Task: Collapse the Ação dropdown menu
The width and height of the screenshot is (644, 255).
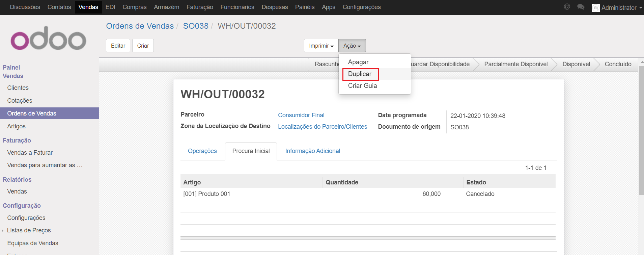Action: [x=352, y=46]
